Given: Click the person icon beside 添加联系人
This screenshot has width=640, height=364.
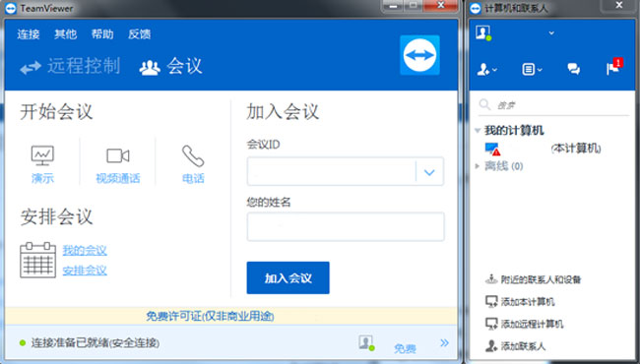Looking at the screenshot, I should point(491,346).
